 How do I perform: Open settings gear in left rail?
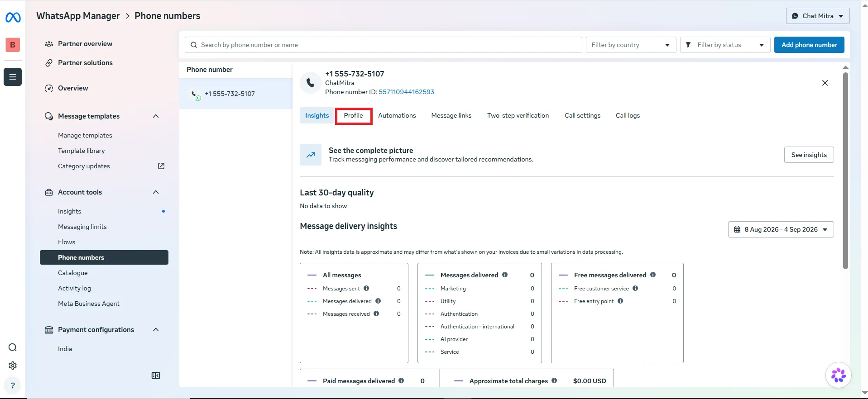click(13, 366)
